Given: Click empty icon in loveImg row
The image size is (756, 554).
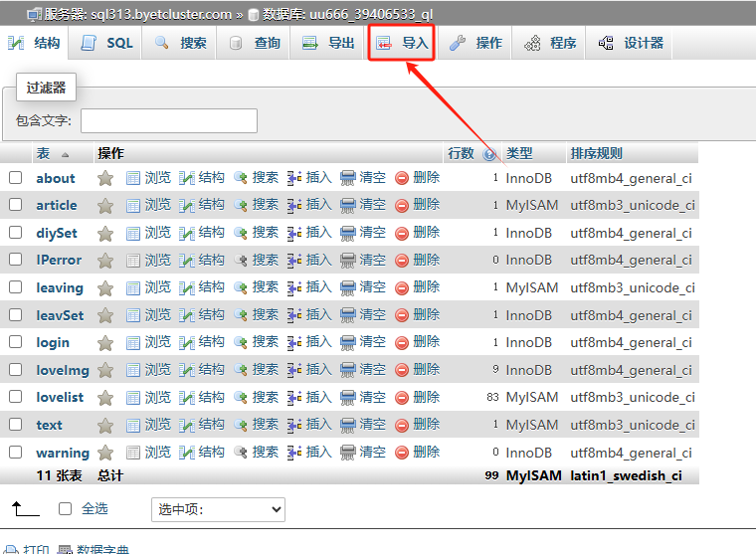Looking at the screenshot, I should click(x=348, y=370).
